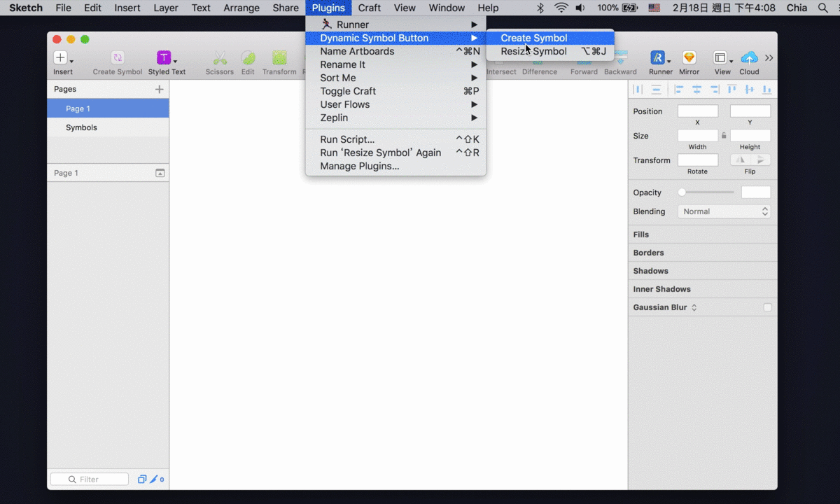Click distribute vertically alignment icon
840x504 pixels.
point(656,90)
